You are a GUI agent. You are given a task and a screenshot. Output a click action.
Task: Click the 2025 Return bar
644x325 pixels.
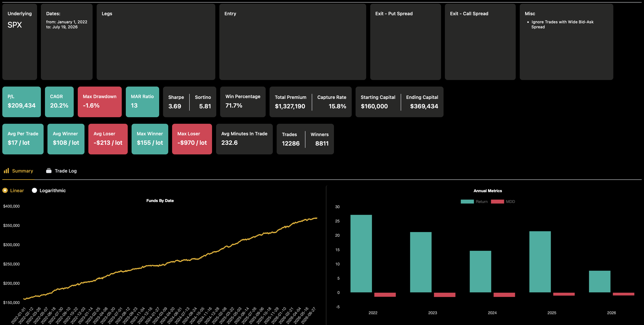540,262
